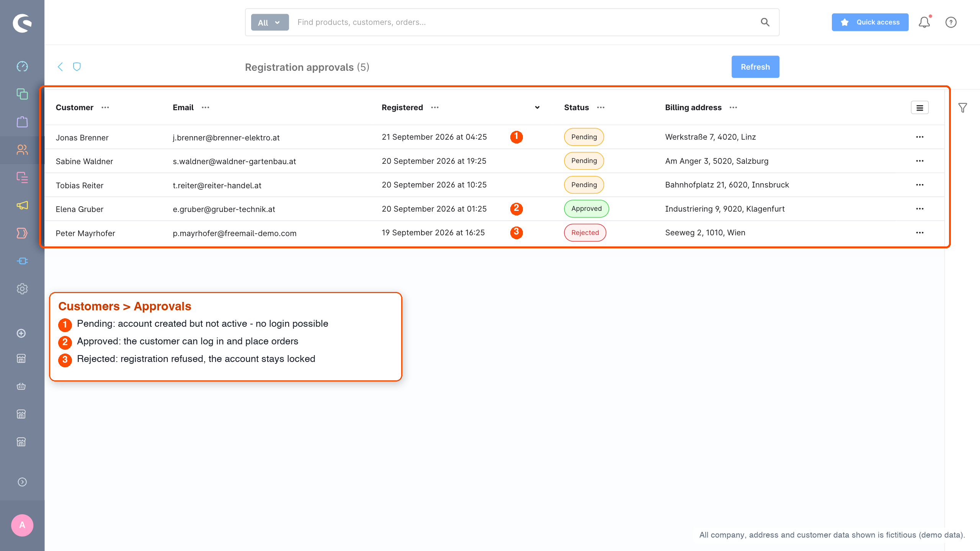Image resolution: width=980 pixels, height=551 pixels.
Task: Open the Customer column options menu
Action: [105, 108]
